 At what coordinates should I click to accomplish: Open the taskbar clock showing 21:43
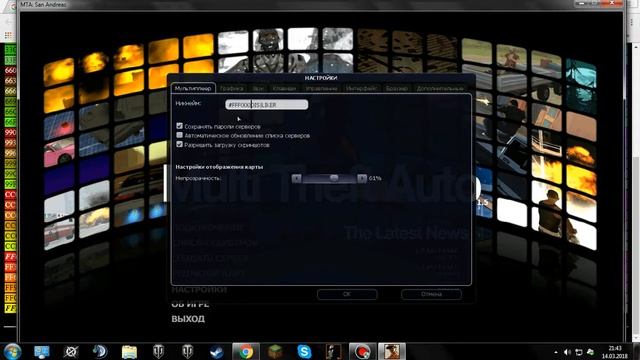(x=615, y=352)
